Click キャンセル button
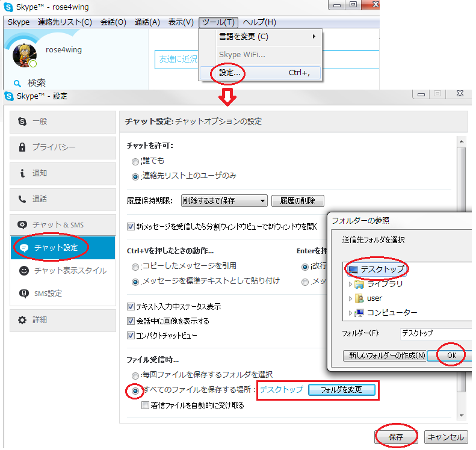The height and width of the screenshot is (450, 476). 446,437
